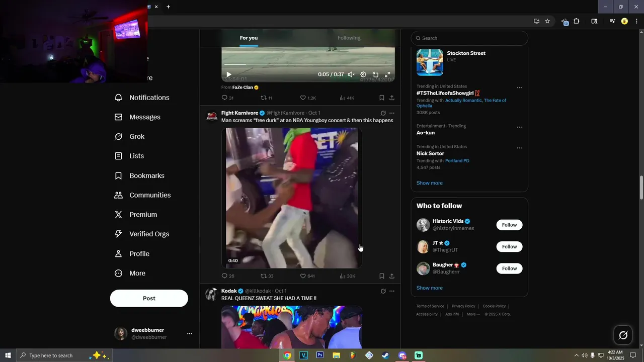Play the FaZe Clan video
Image resolution: width=644 pixels, height=362 pixels.
coord(229,74)
